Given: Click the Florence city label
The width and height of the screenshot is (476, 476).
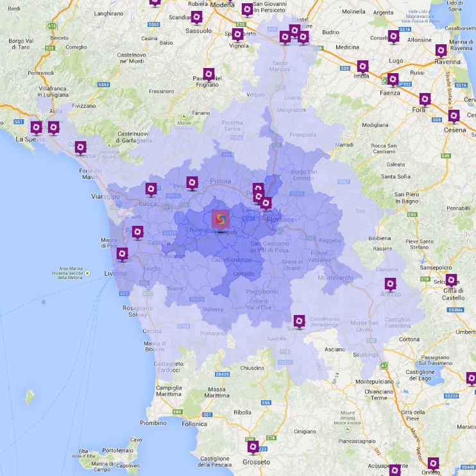Looking at the screenshot, I should (280, 219).
